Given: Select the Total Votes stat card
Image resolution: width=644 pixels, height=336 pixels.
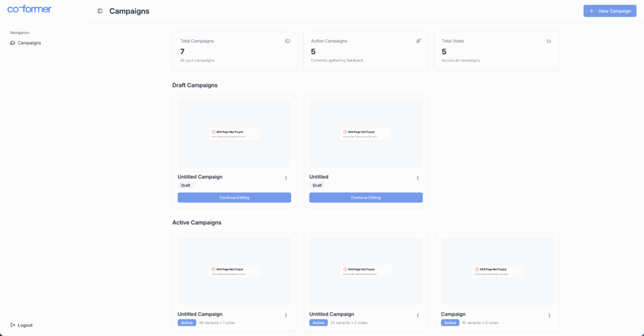Looking at the screenshot, I should coord(496,50).
